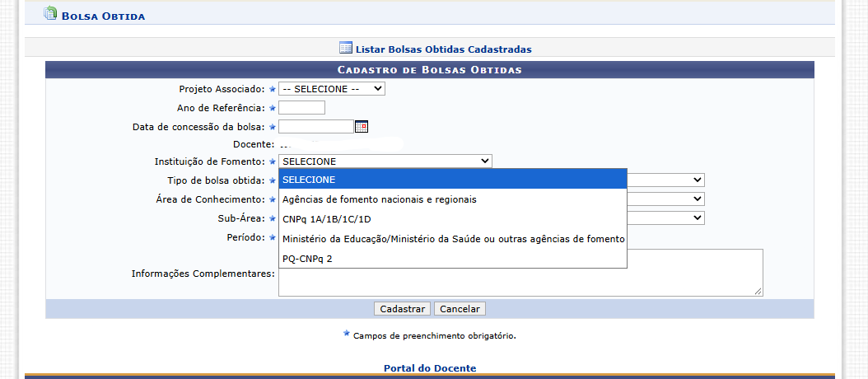This screenshot has height=379, width=868.
Task: Click the Data de concessão da bolsa field
Action: (x=316, y=127)
